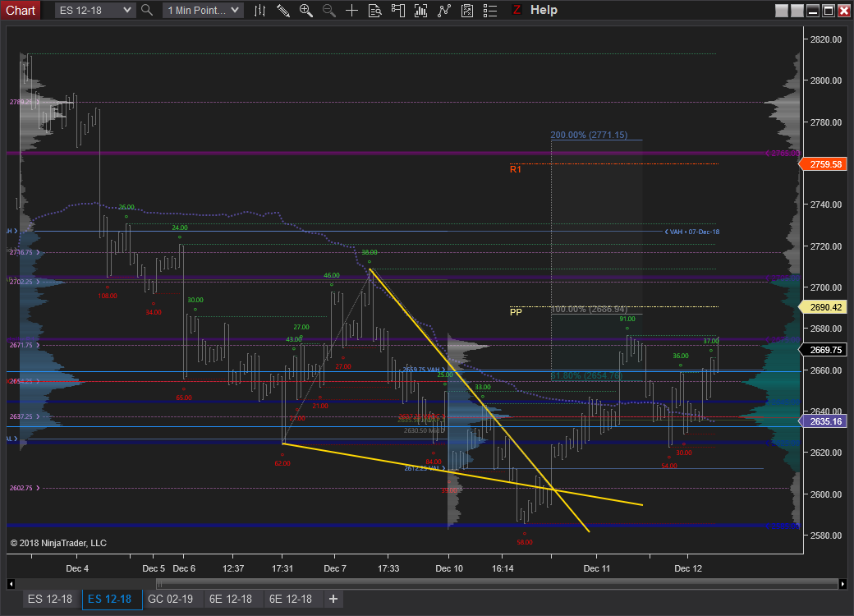Image resolution: width=854 pixels, height=616 pixels.
Task: Activate the zoom in tool
Action: tap(306, 11)
